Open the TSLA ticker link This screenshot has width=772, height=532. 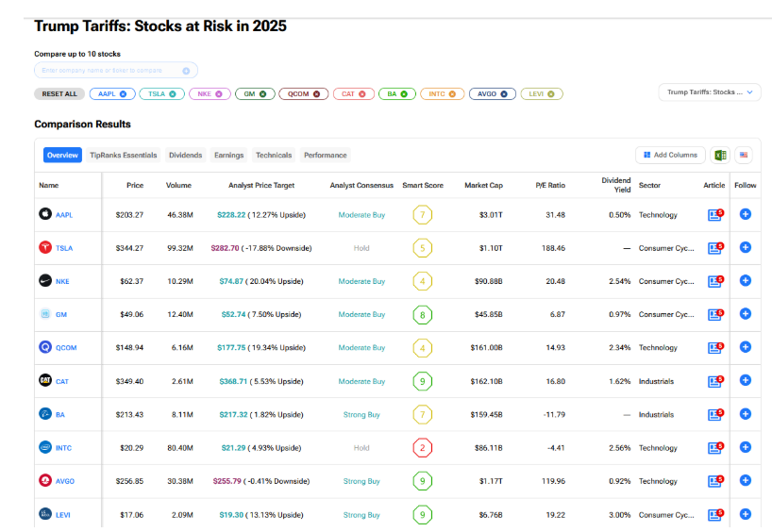click(64, 248)
